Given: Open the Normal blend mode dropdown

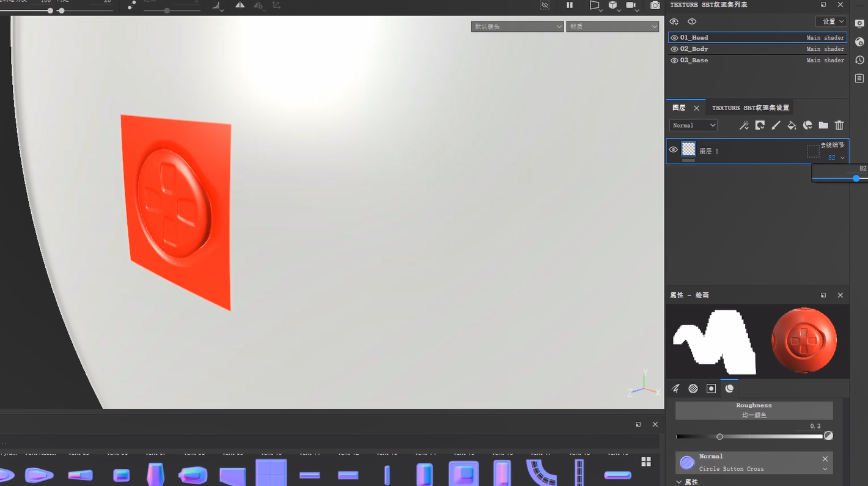Looking at the screenshot, I should coord(693,125).
